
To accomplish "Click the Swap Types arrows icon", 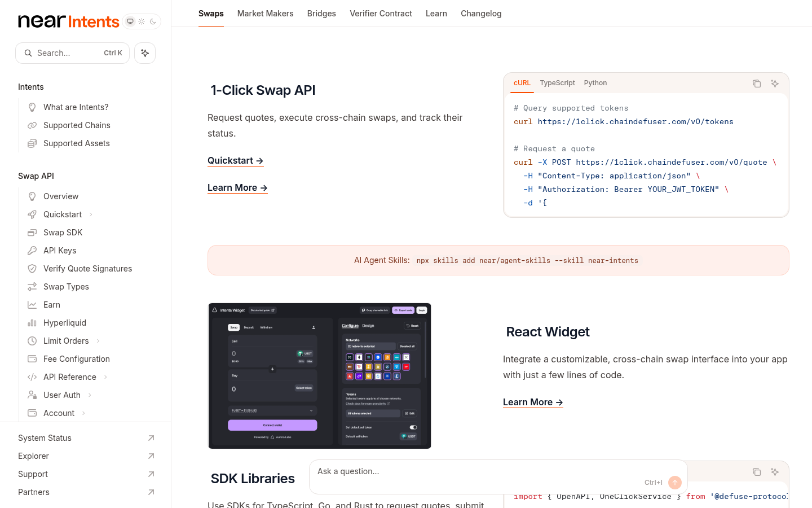I will (x=32, y=287).
